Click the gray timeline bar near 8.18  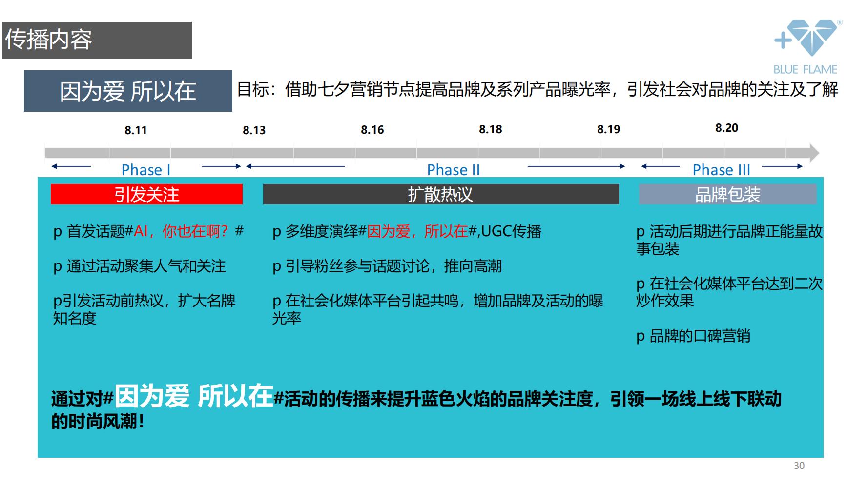(x=490, y=152)
